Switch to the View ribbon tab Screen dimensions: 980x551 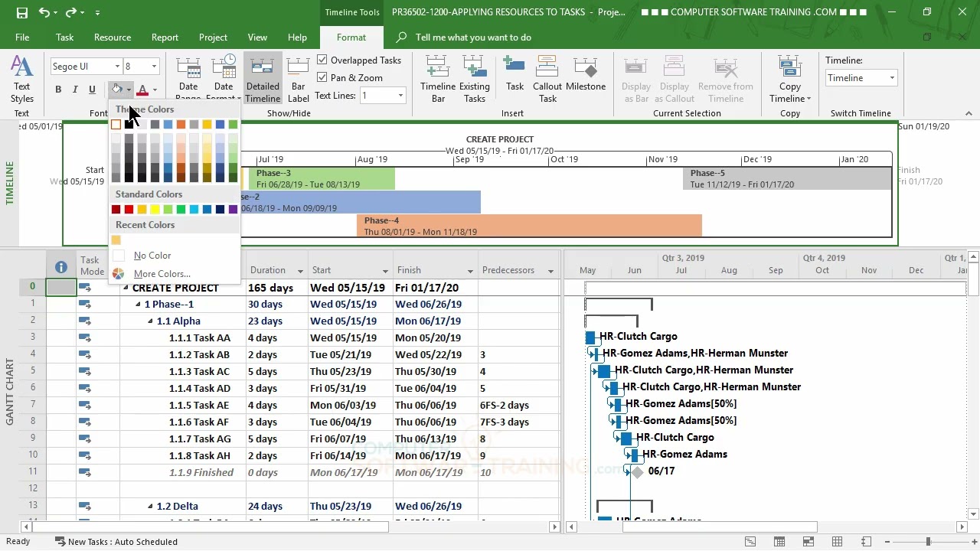click(257, 37)
